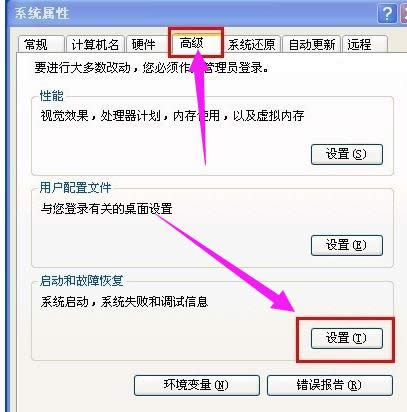The height and width of the screenshot is (412, 407).
Task: Click the administrator login notice text
Action: pyautogui.click(x=152, y=68)
